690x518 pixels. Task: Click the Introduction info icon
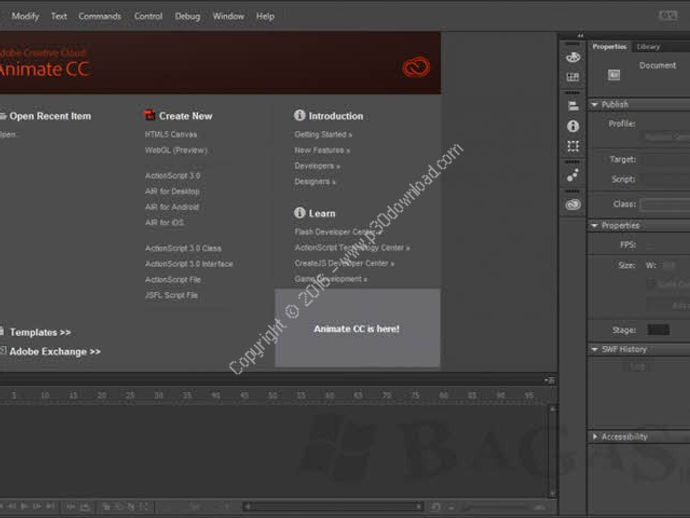pos(299,115)
